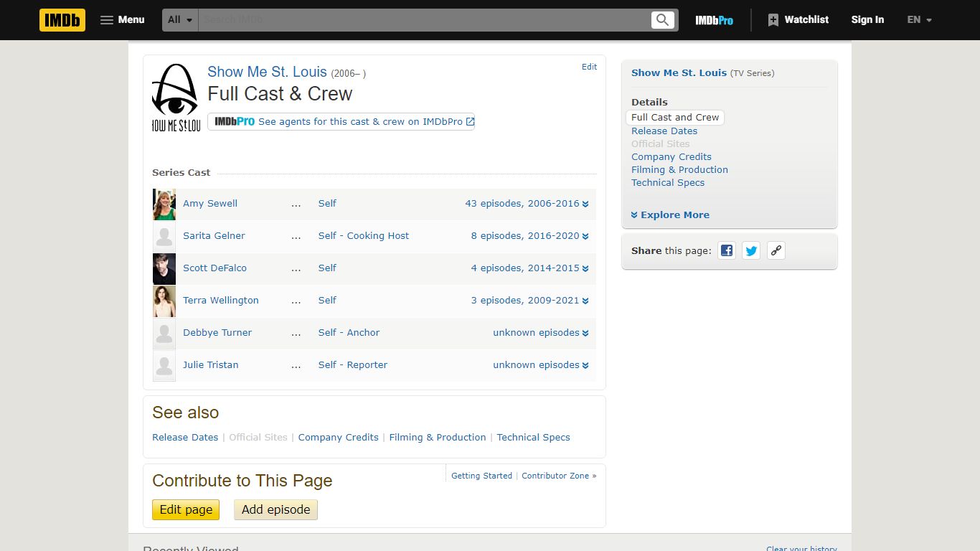Open Terra Wellington's name link
The image size is (980, 551).
click(221, 301)
